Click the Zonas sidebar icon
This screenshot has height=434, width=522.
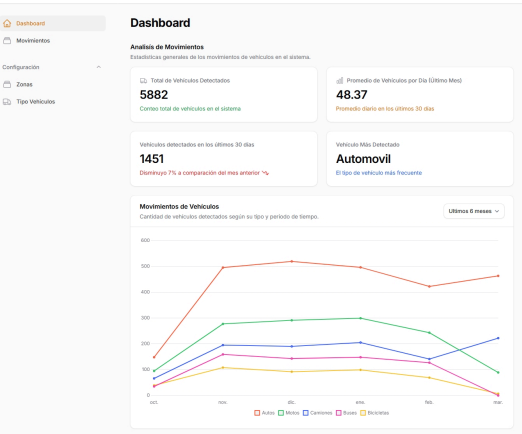[7, 84]
